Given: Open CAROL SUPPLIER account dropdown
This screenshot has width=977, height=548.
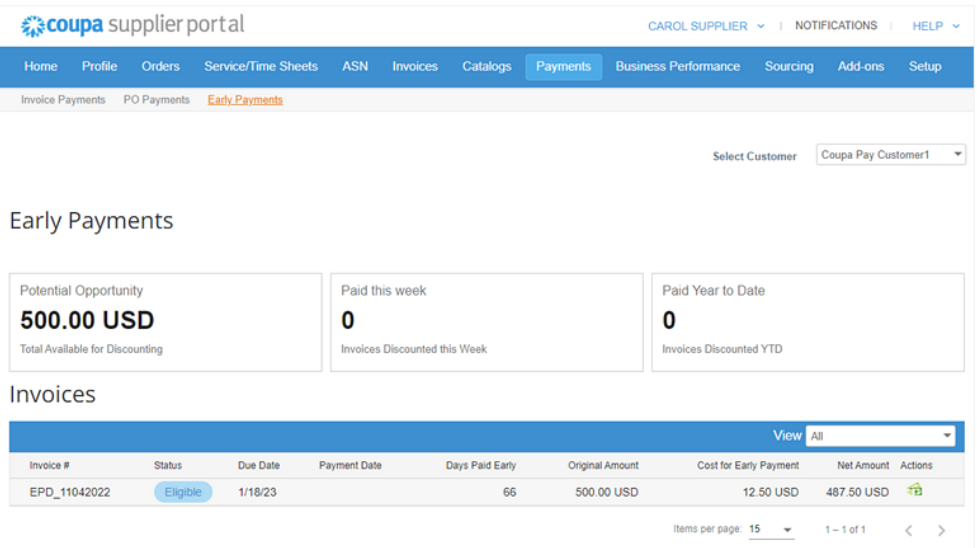Looking at the screenshot, I should pos(706,26).
